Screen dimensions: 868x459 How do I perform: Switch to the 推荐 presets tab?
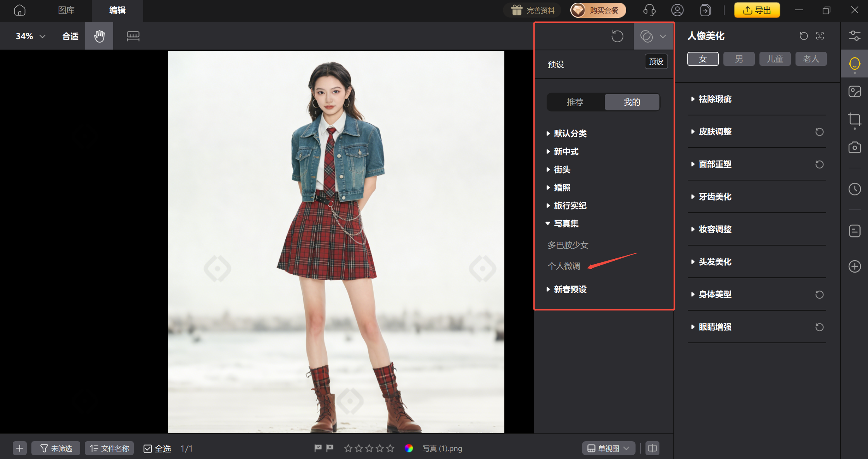coord(575,102)
